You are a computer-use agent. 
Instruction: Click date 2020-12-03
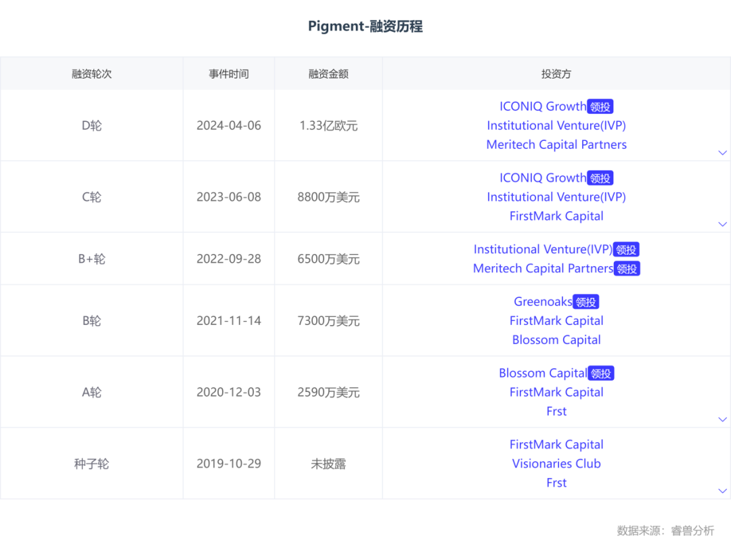(x=229, y=392)
